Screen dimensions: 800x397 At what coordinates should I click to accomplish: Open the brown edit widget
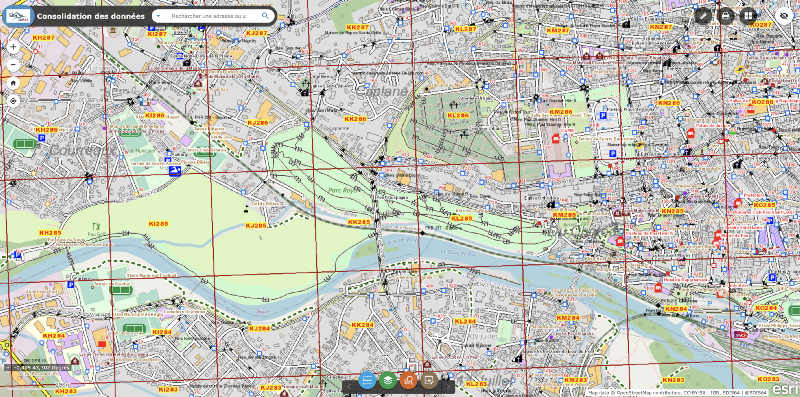coord(429,380)
